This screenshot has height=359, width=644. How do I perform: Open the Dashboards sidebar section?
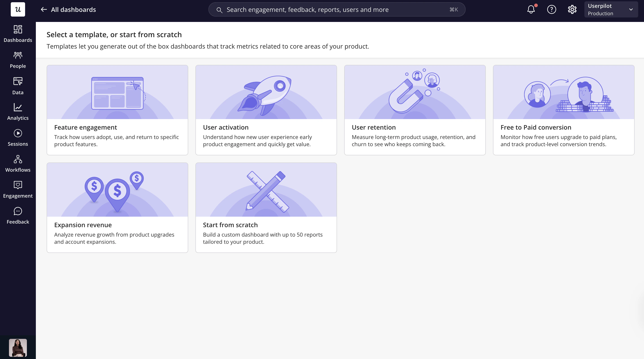[18, 34]
